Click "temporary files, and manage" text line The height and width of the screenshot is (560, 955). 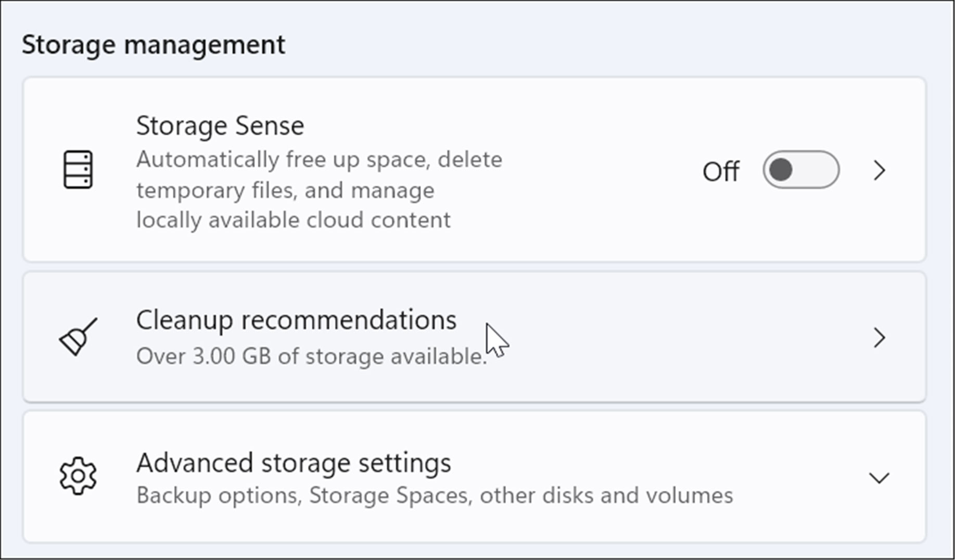pyautogui.click(x=285, y=190)
